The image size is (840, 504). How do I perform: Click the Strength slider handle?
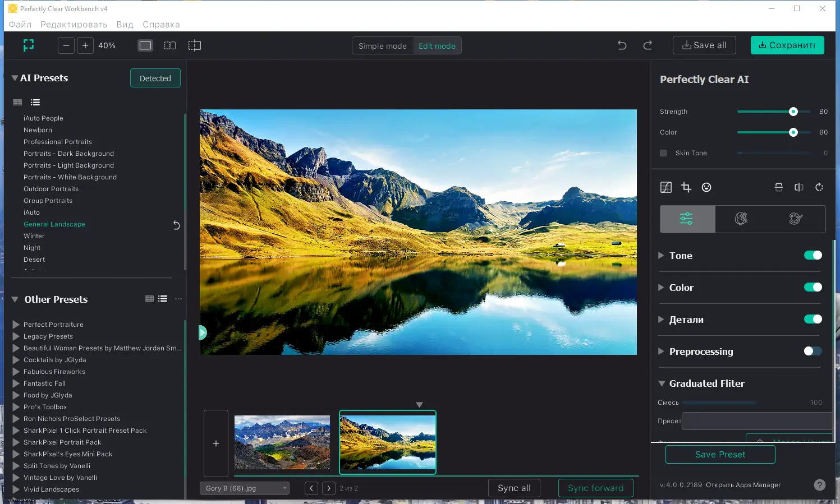point(793,112)
